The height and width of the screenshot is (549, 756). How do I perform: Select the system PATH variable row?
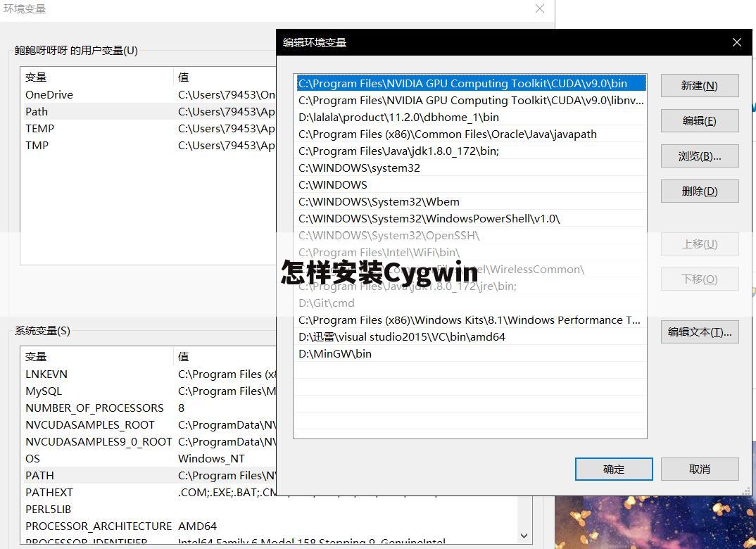(x=149, y=475)
